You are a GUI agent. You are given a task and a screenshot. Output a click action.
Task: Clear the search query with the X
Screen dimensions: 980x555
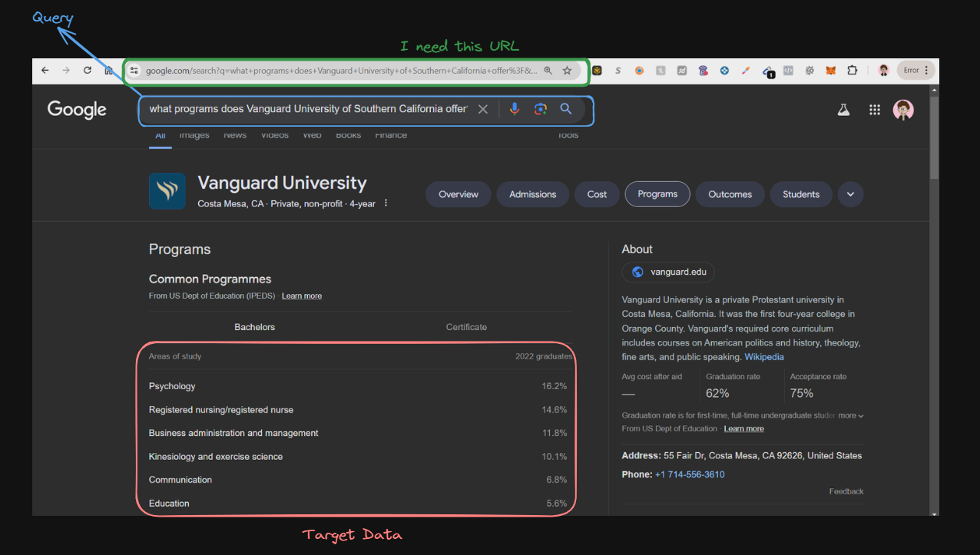click(483, 109)
